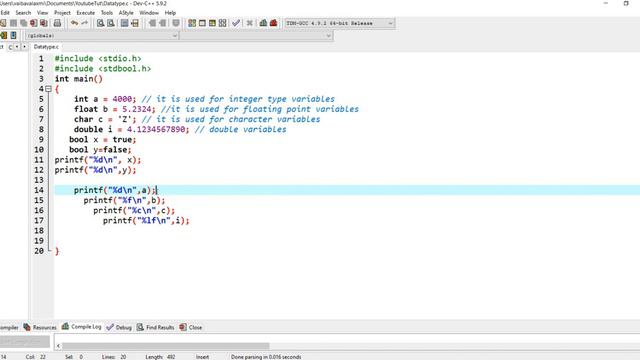Screen dimensions: 640x360
Task: Open the Project menu
Action: 62,13
